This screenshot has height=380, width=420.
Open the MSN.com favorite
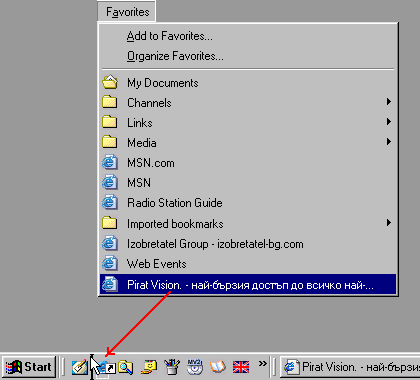coord(248,163)
